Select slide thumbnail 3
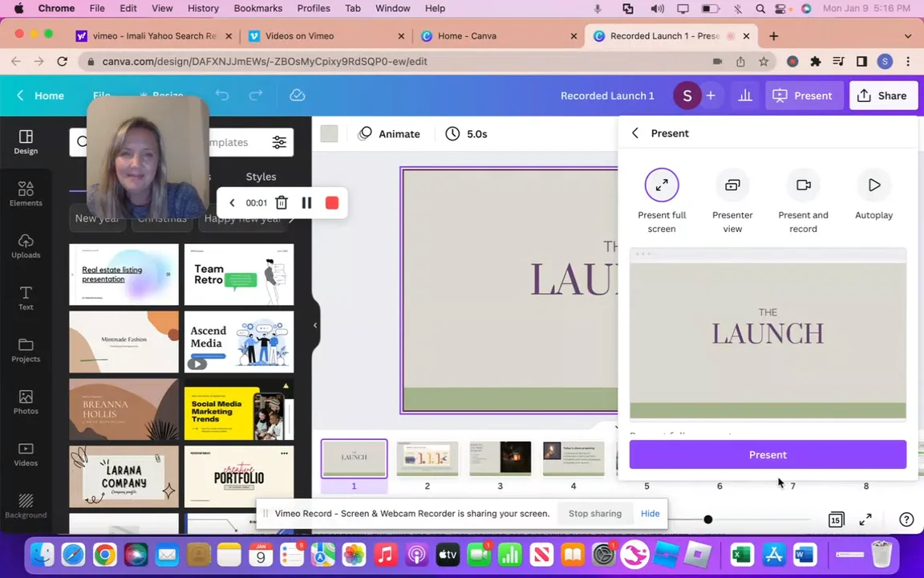 tap(500, 458)
